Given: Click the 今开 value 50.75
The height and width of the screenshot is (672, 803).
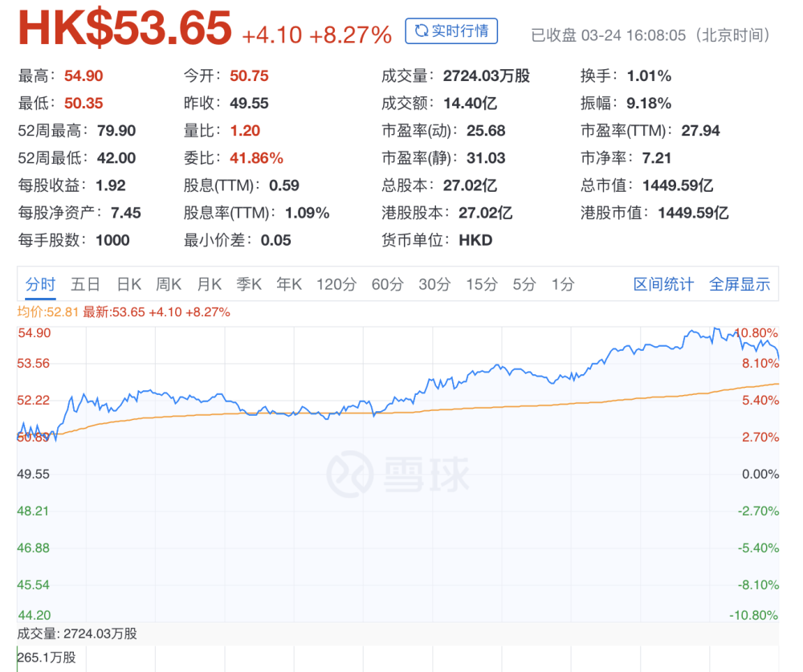Looking at the screenshot, I should point(250,76).
